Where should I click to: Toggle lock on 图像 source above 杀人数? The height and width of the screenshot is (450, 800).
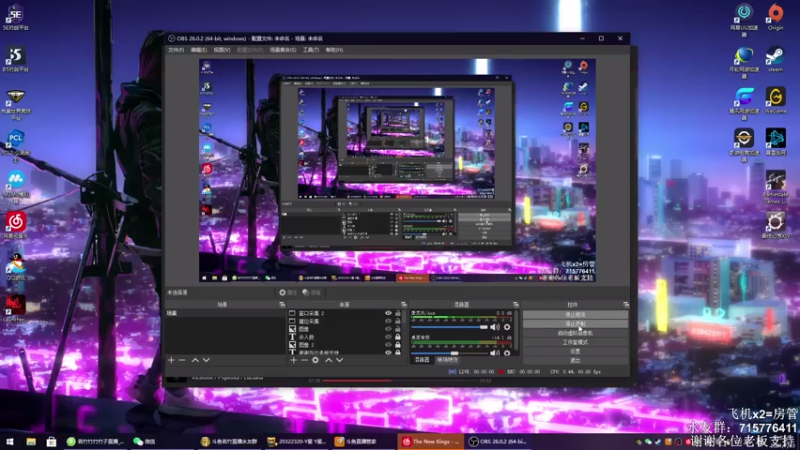click(398, 329)
